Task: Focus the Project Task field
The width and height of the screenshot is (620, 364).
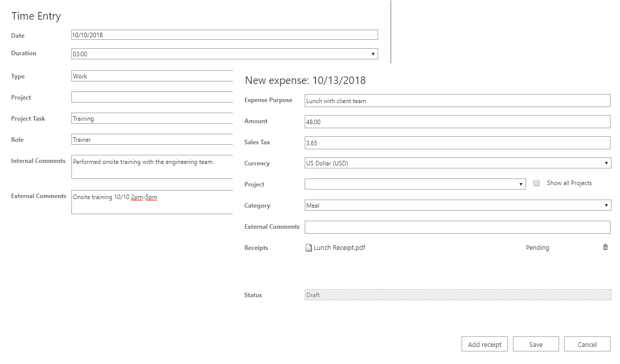Action: [152, 119]
